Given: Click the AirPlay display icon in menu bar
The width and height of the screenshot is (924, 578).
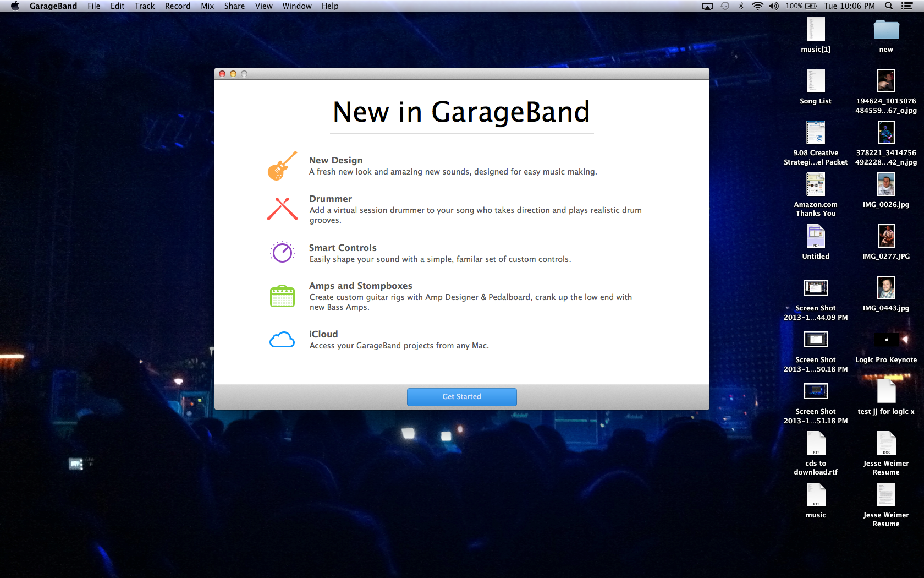Looking at the screenshot, I should 707,6.
